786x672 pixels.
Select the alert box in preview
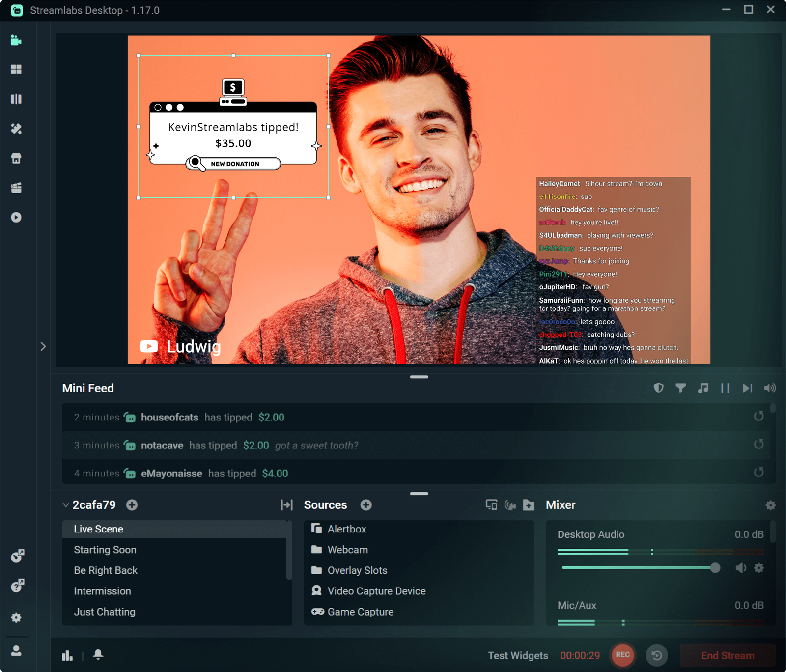[233, 127]
